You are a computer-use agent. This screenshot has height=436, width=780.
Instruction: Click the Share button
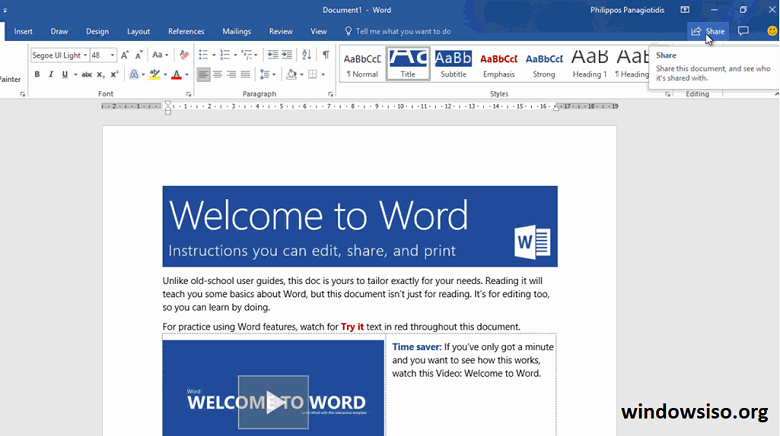click(x=708, y=31)
